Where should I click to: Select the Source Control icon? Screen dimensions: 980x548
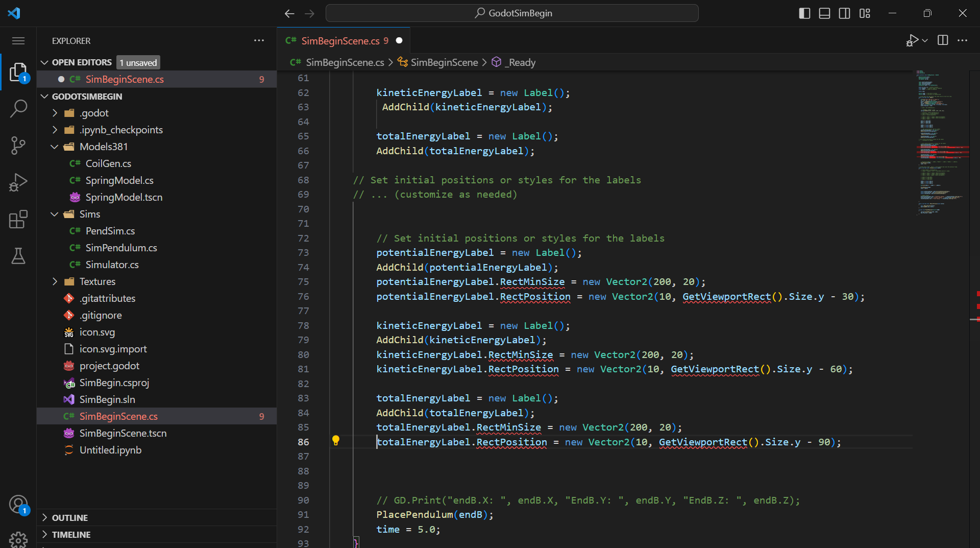coord(18,146)
